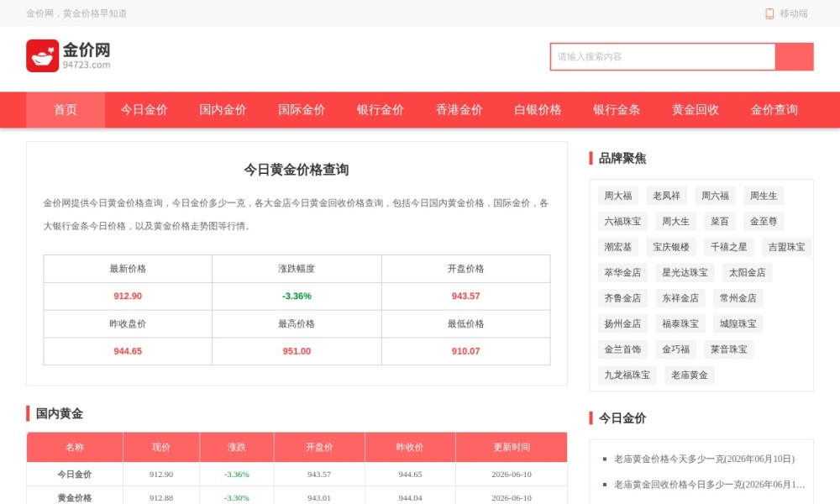Open article 老庙黄金回收价格今日多少一克
840x504 pixels.
click(x=709, y=485)
